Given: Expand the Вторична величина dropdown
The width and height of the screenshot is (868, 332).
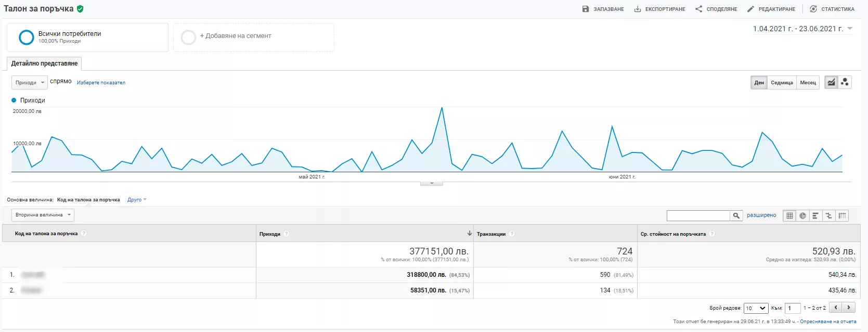Looking at the screenshot, I should click(43, 215).
